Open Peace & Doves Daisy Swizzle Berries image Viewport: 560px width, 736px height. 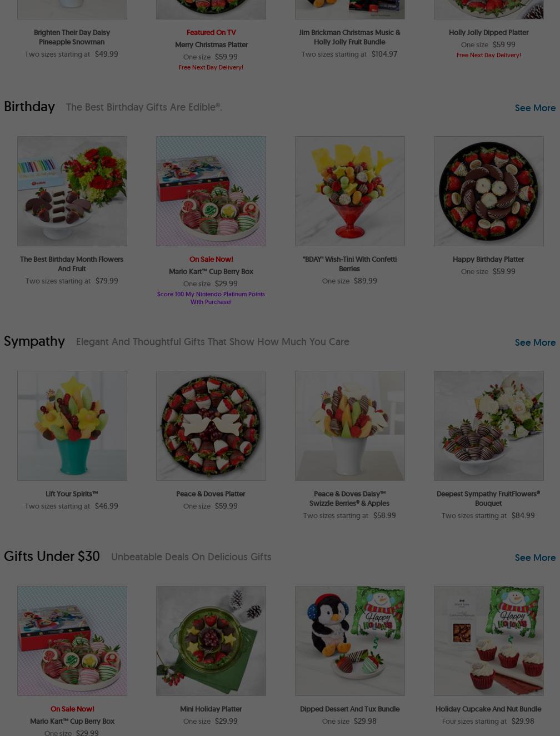point(350,426)
